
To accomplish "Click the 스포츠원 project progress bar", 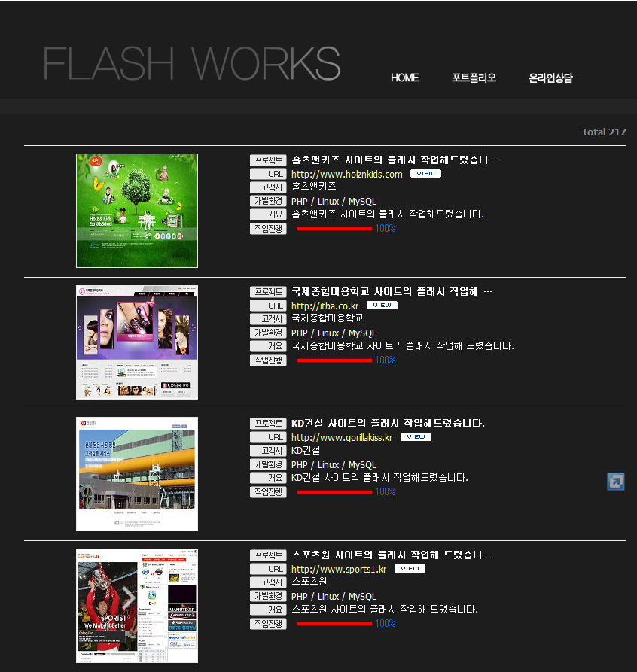I will tap(334, 624).
